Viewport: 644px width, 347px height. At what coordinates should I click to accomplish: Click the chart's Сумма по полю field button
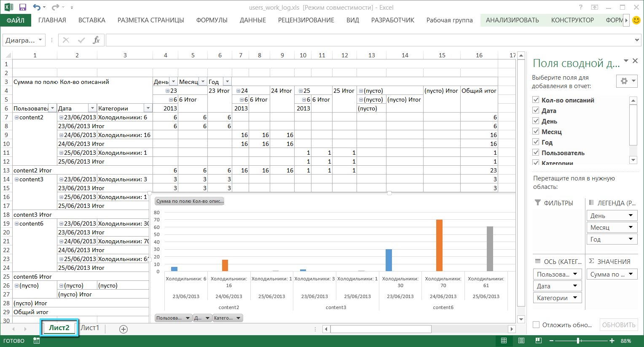190,201
